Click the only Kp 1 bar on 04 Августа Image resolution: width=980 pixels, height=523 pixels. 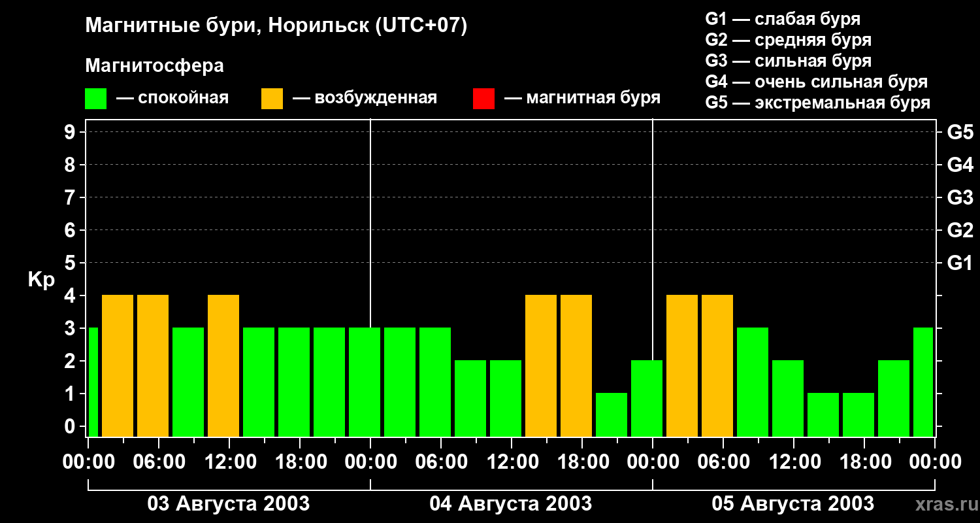click(612, 414)
